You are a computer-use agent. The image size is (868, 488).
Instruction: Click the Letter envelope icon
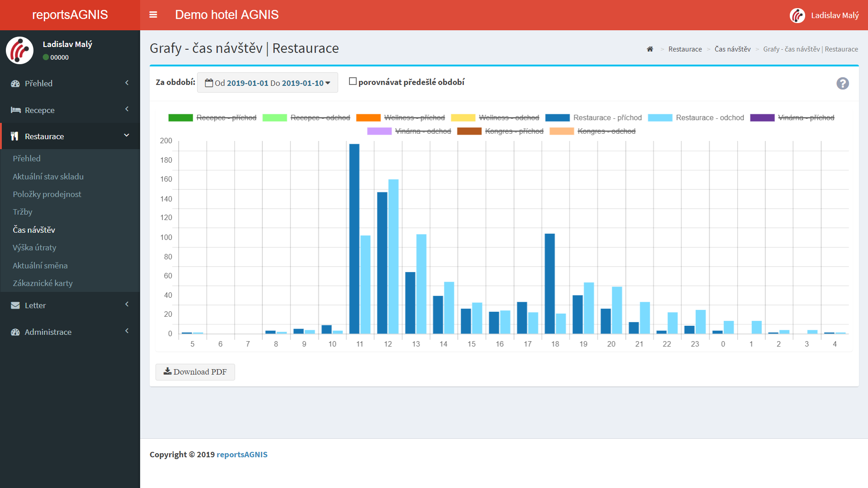[x=15, y=305]
